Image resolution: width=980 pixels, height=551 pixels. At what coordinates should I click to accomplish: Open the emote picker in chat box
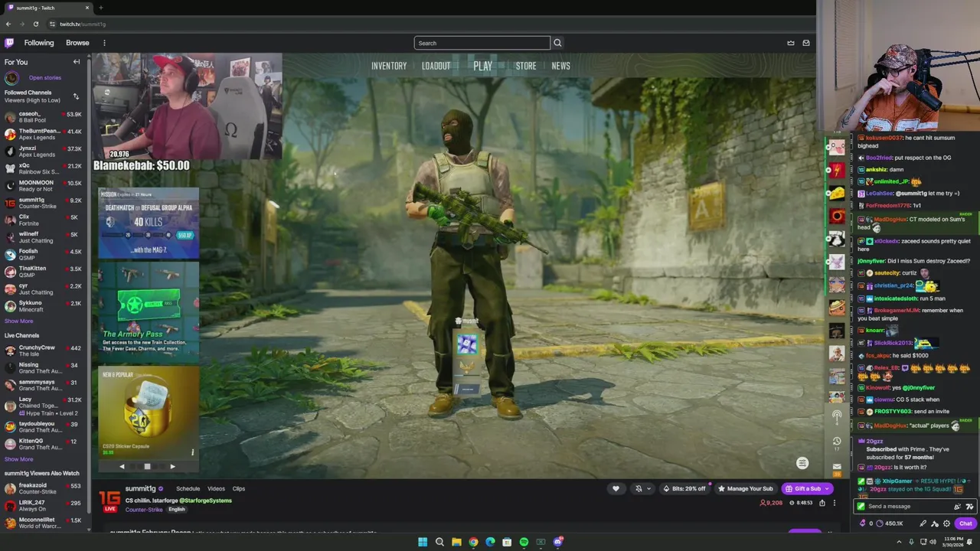pos(969,507)
